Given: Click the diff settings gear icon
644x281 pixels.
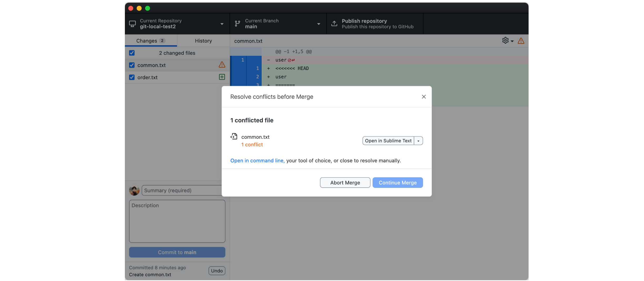Looking at the screenshot, I should pos(505,41).
